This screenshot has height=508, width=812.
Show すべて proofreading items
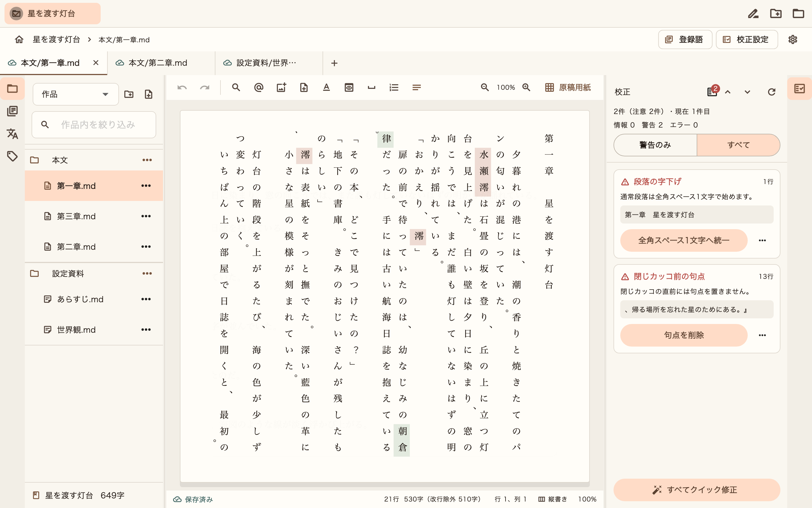pyautogui.click(x=738, y=145)
